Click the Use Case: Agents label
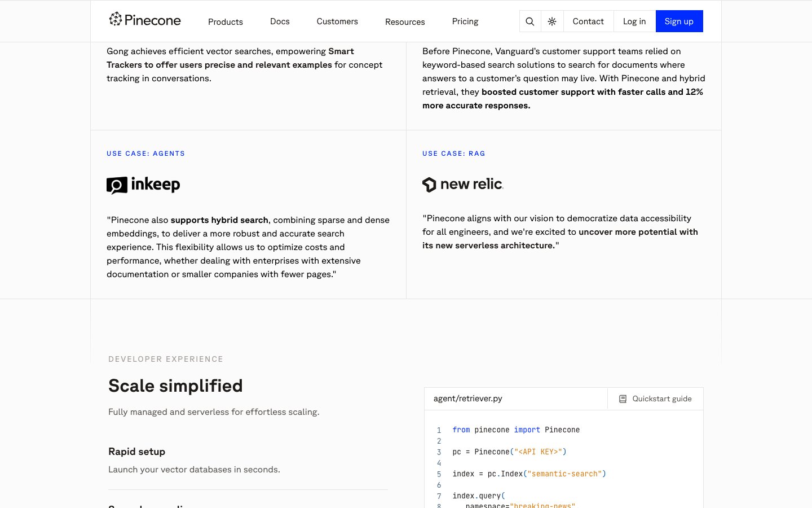812x508 pixels. click(x=145, y=154)
